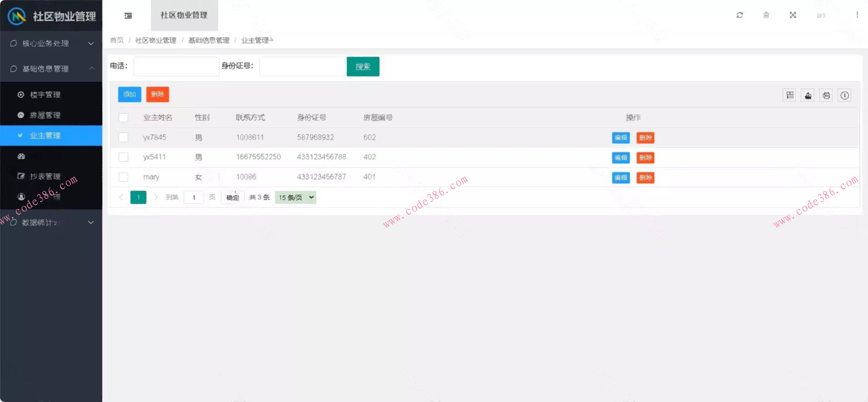The width and height of the screenshot is (868, 402).
Task: Click the 性别 column header
Action: pyautogui.click(x=202, y=118)
